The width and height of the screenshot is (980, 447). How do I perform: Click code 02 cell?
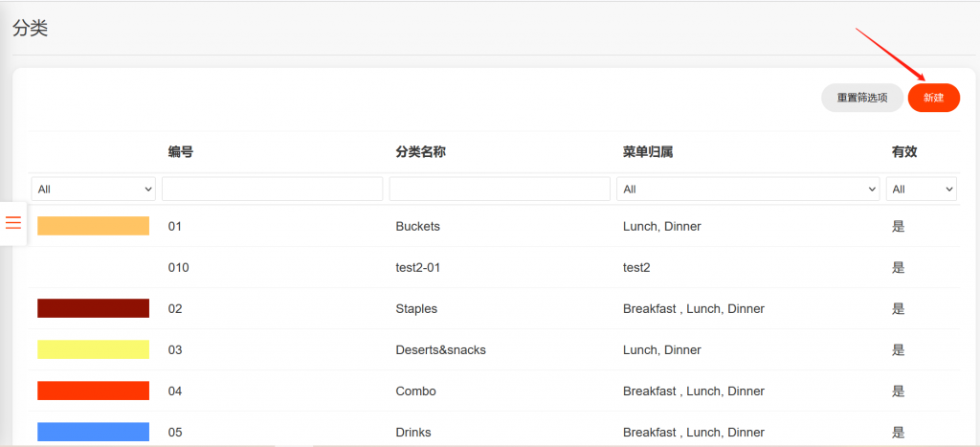(x=175, y=309)
